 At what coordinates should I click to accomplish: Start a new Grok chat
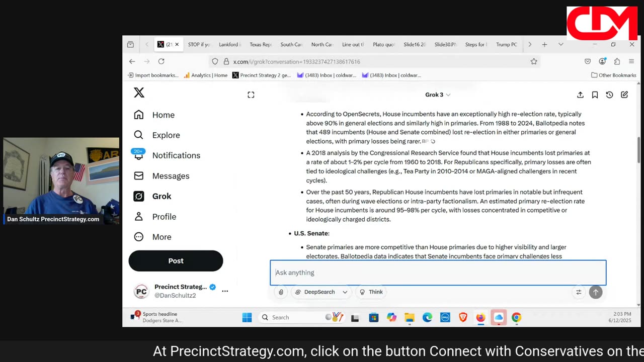[x=624, y=95]
